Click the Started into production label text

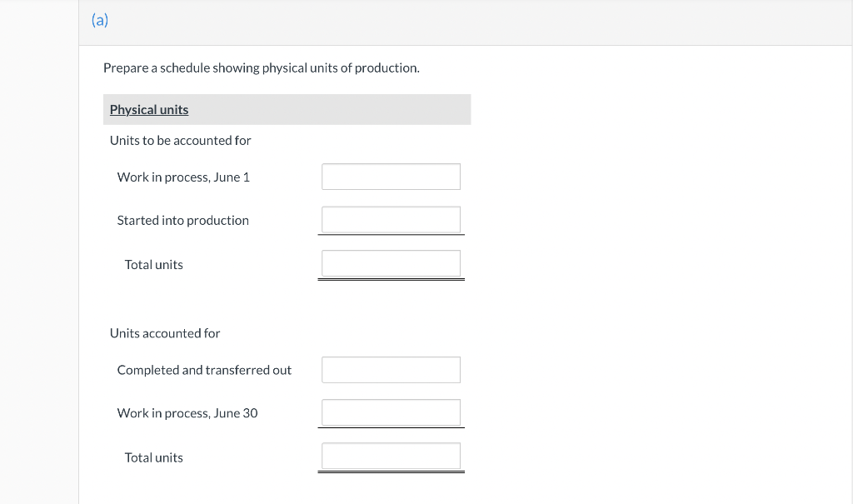coord(182,220)
